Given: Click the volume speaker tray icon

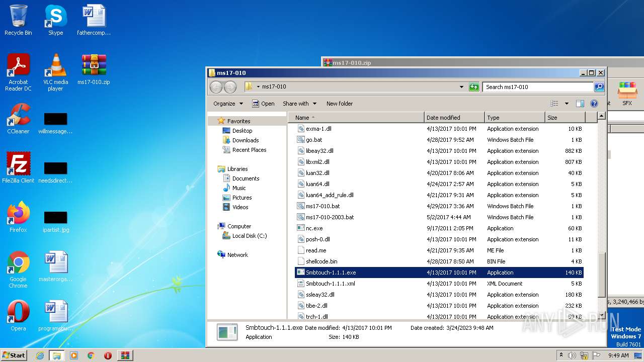Looking at the screenshot, I should [572, 355].
